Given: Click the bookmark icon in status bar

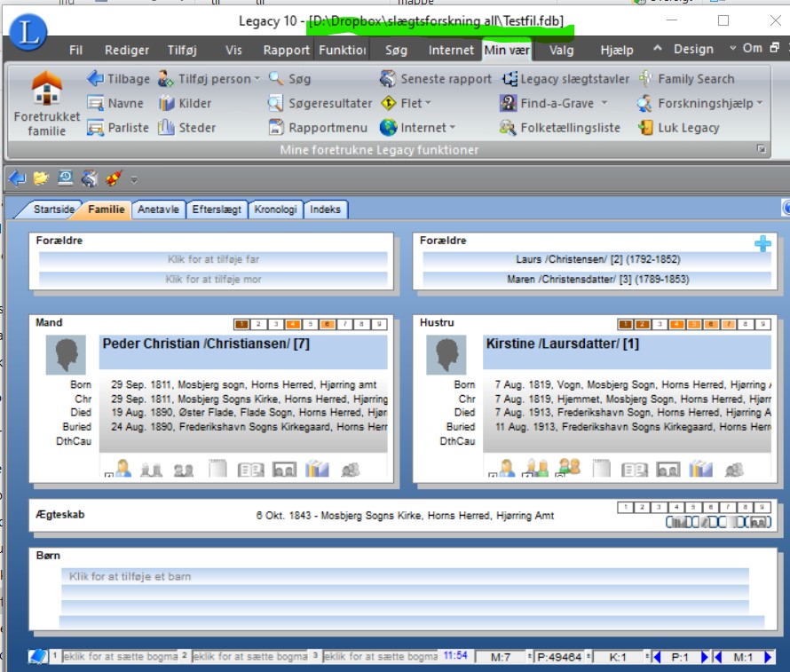Looking at the screenshot, I should [38, 656].
